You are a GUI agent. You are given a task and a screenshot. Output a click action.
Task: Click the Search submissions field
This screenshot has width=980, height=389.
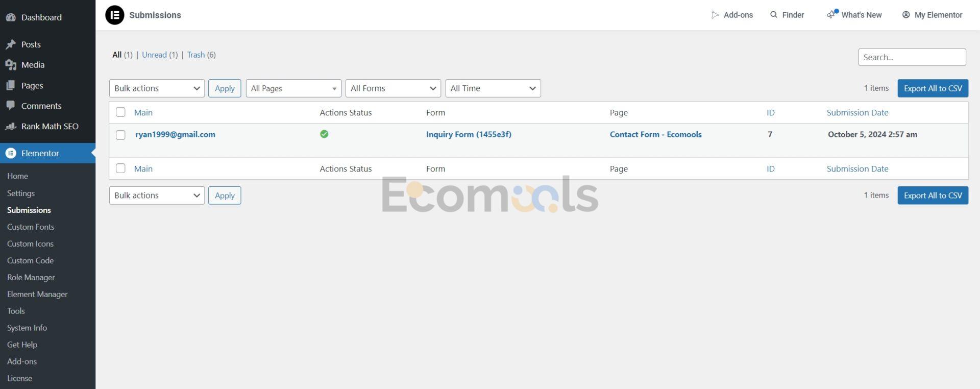click(x=912, y=57)
